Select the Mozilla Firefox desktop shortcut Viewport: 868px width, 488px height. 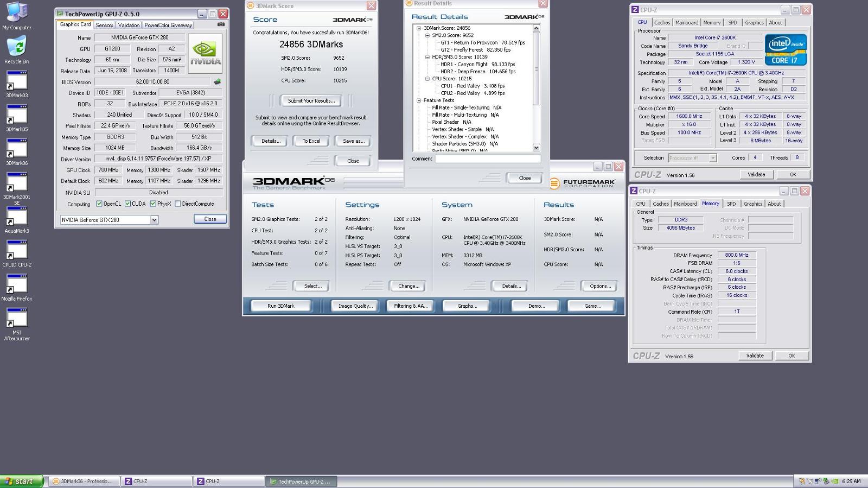(x=17, y=288)
